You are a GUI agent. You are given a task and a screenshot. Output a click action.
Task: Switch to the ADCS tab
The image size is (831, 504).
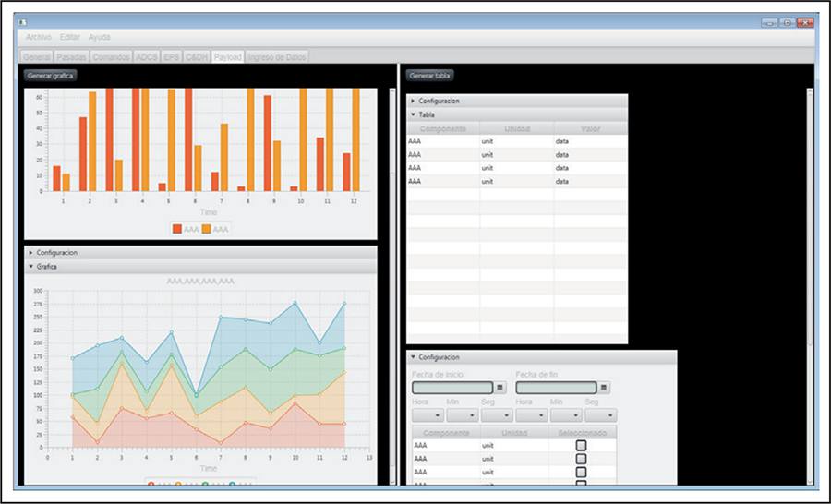[147, 56]
